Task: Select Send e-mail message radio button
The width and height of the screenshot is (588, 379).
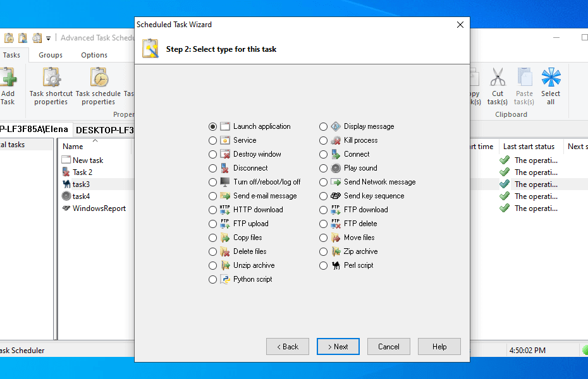Action: (x=212, y=196)
